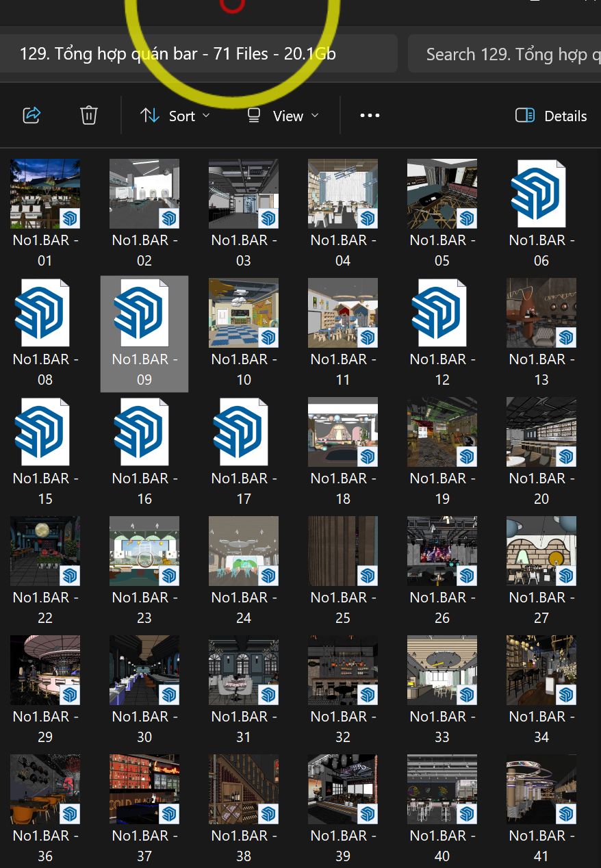Select the No1.BAR - 05 thumbnail

[x=442, y=194]
